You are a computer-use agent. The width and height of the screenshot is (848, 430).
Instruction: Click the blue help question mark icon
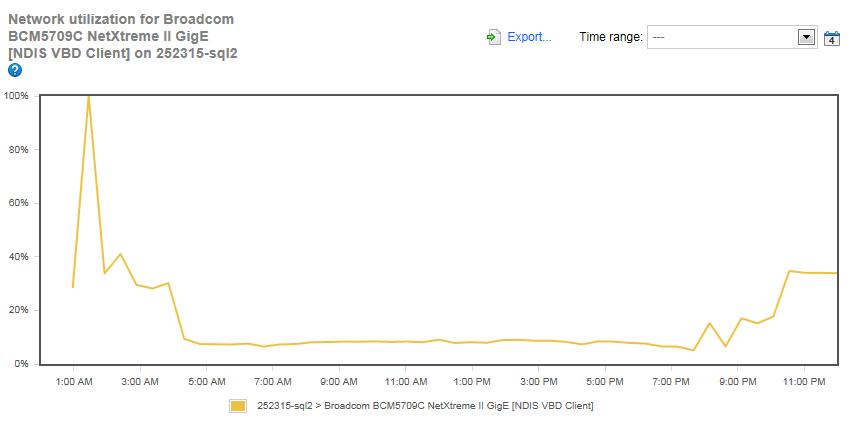coord(15,71)
